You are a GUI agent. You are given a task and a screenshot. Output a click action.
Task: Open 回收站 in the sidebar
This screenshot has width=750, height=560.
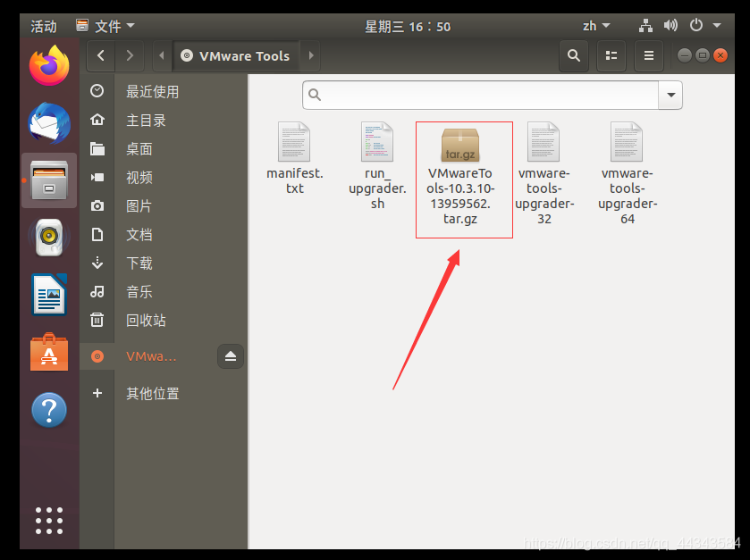point(164,320)
